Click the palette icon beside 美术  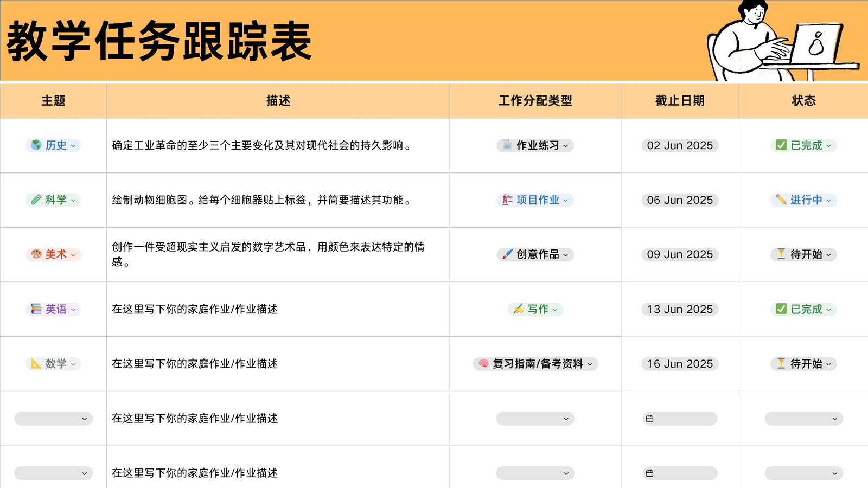coord(36,254)
